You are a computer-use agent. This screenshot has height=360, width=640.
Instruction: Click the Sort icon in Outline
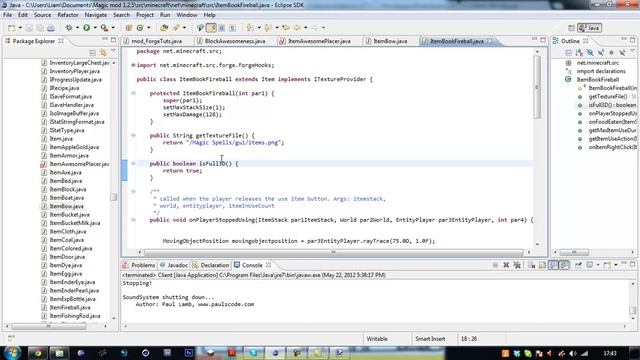pyautogui.click(x=579, y=53)
